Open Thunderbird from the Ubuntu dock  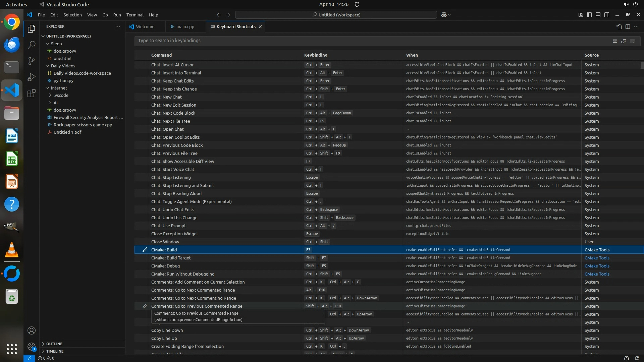point(12,45)
